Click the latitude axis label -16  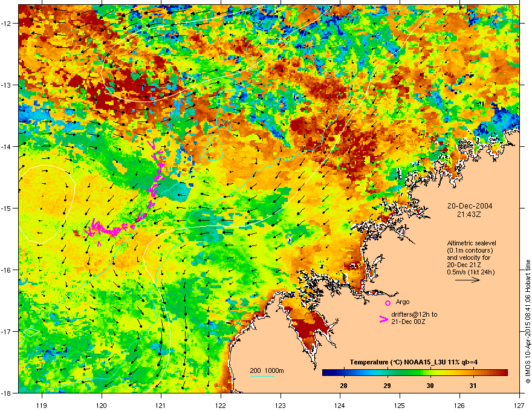pos(7,270)
